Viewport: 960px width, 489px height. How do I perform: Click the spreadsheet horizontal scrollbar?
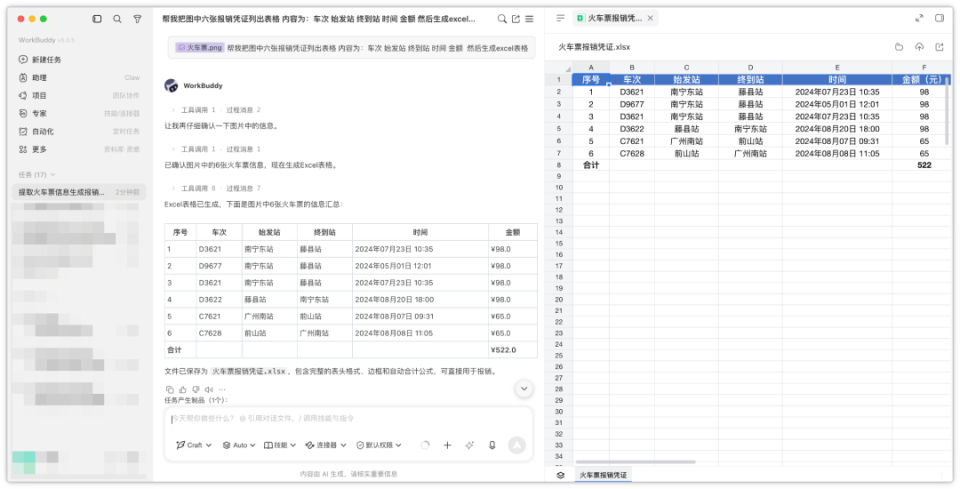click(636, 462)
